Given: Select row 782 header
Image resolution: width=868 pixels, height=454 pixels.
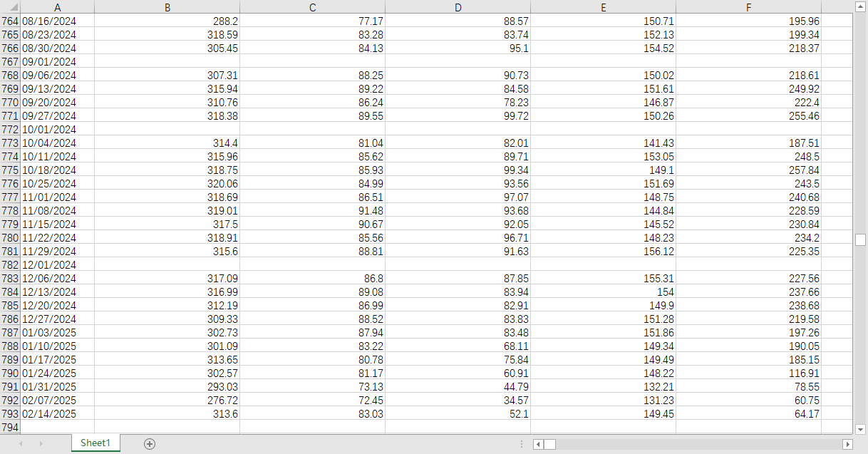Looking at the screenshot, I should pos(10,265).
